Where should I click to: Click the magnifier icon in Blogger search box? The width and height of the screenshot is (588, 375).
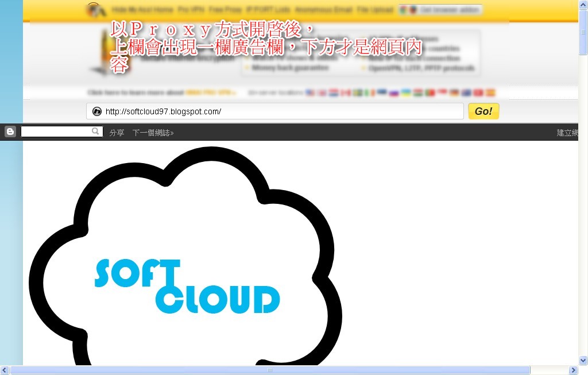96,132
